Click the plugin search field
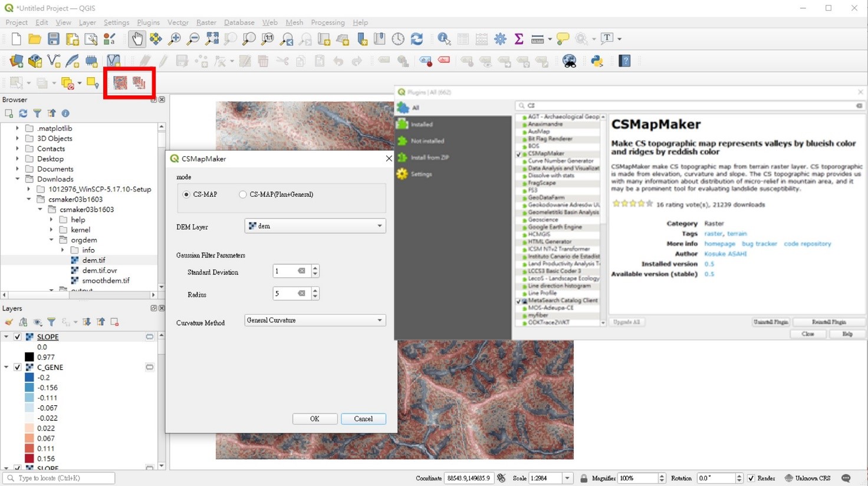The height and width of the screenshot is (486, 868). (690, 105)
